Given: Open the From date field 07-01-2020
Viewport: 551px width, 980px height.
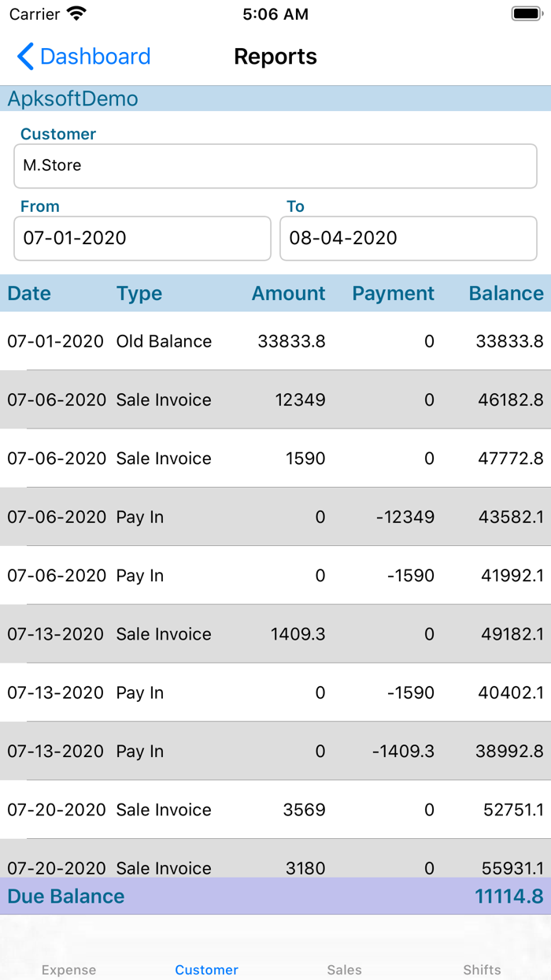Looking at the screenshot, I should click(x=142, y=238).
